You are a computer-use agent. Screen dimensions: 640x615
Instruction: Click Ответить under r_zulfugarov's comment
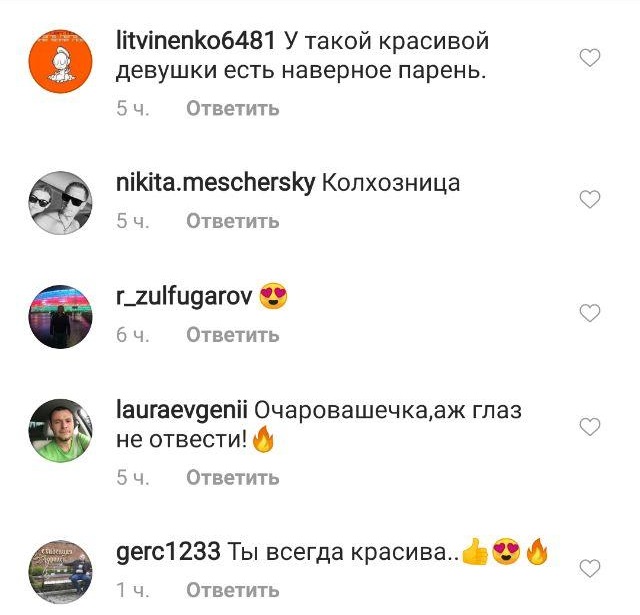click(233, 335)
